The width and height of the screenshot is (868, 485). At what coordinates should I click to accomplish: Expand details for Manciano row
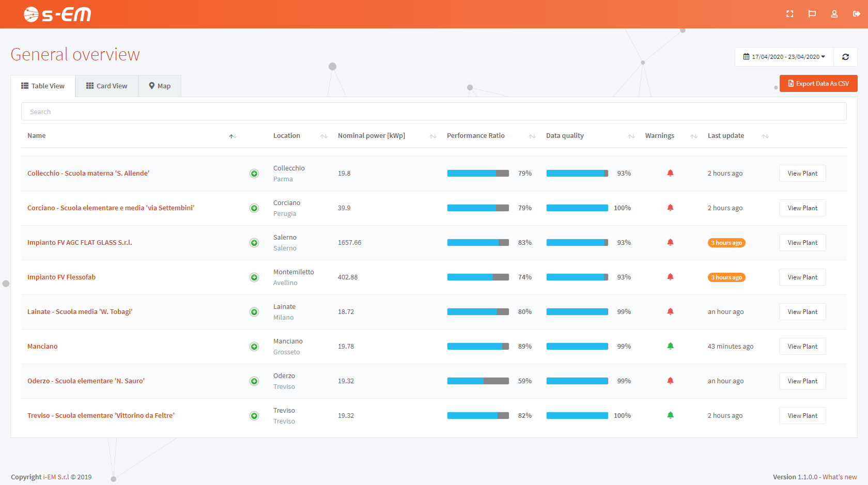click(254, 347)
